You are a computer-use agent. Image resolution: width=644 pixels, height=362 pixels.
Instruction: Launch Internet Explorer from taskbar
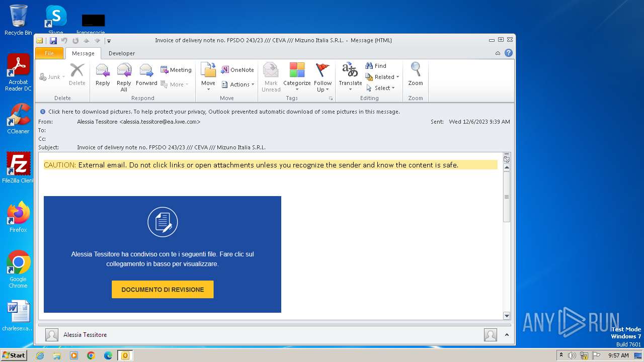(40, 355)
